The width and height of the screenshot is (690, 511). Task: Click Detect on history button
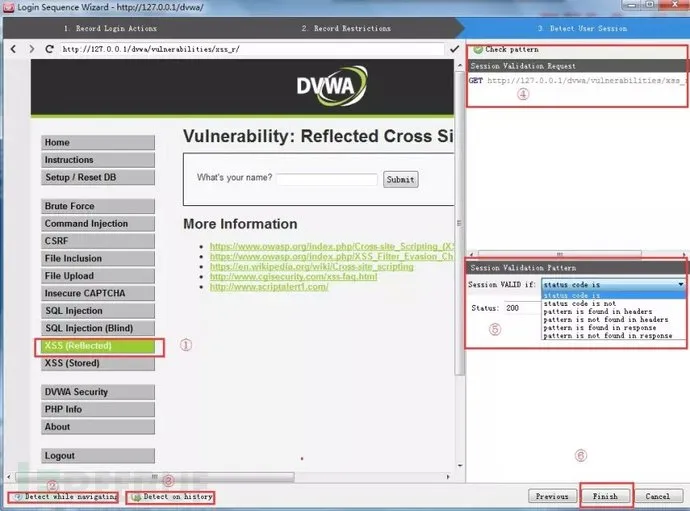tap(171, 497)
